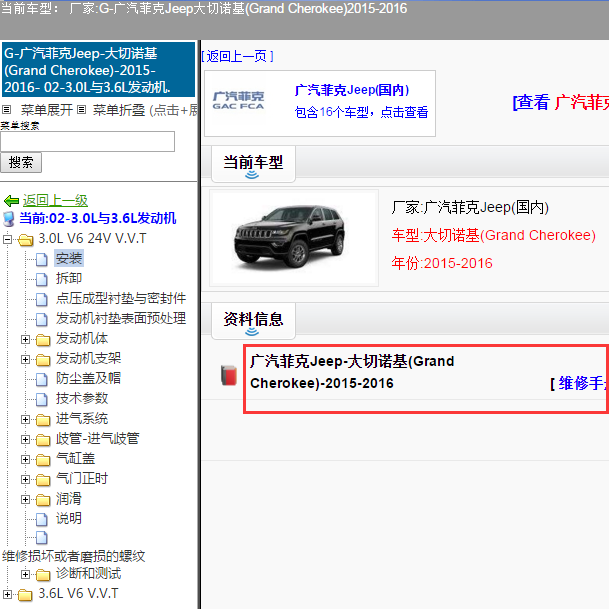
Task: Open the 防尘盖及帽 item
Action: (89, 378)
